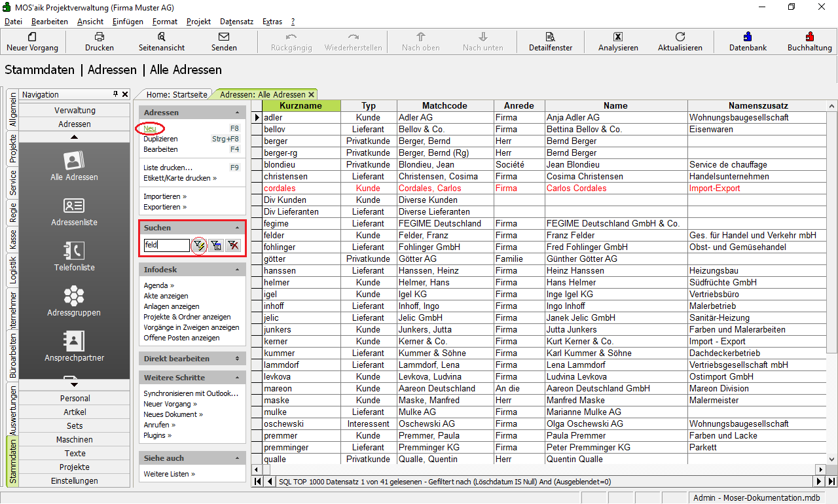838x504 pixels.
Task: Open Telefonliste in navigation panel
Action: (74, 256)
